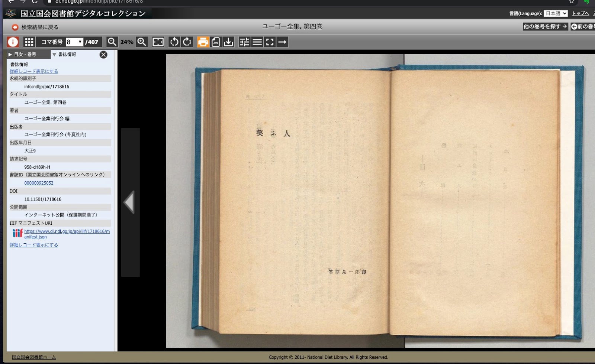595x364 pixels.
Task: Select the 書誌情報 tab
Action: tap(67, 54)
